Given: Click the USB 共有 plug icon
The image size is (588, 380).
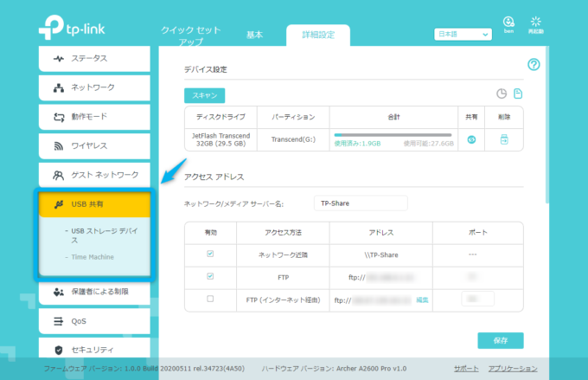Looking at the screenshot, I should [x=59, y=204].
